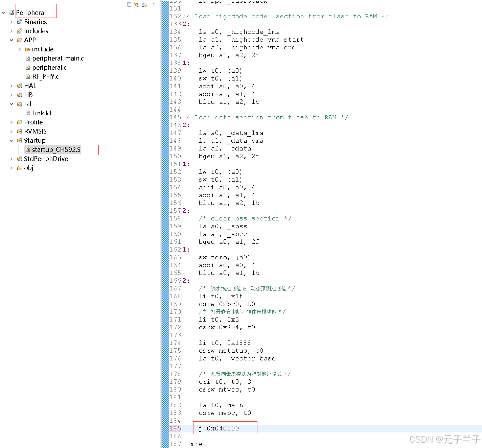Click 'la a0, _highcode_lma' code line
The image size is (482, 448).
(x=239, y=32)
